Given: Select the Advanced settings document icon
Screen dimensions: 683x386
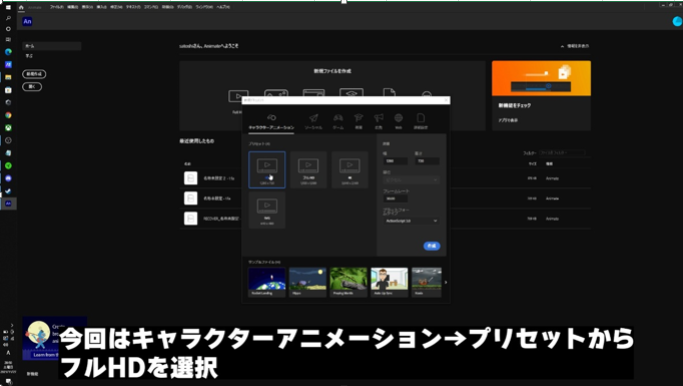Looking at the screenshot, I should (x=420, y=118).
